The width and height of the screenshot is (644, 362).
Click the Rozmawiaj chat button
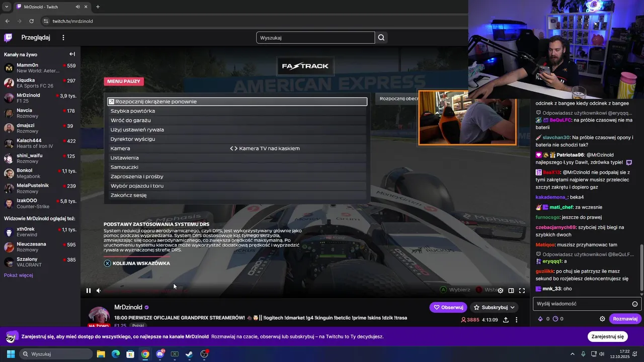click(625, 319)
